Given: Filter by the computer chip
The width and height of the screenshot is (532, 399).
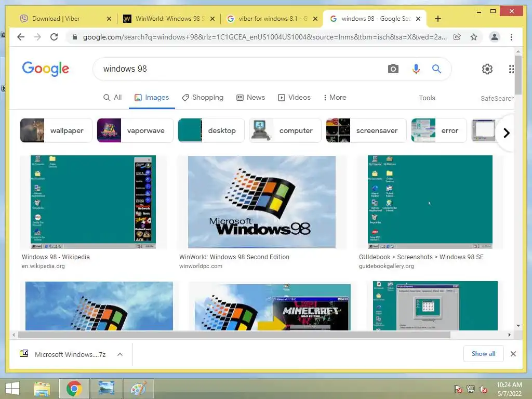Looking at the screenshot, I should click(x=285, y=130).
